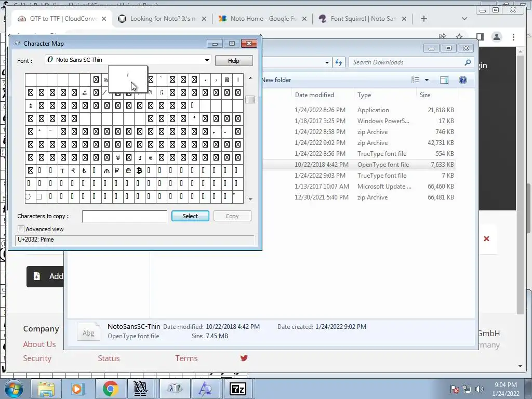Open the Font dropdown in Character Map
532x399 pixels.
coord(207,60)
